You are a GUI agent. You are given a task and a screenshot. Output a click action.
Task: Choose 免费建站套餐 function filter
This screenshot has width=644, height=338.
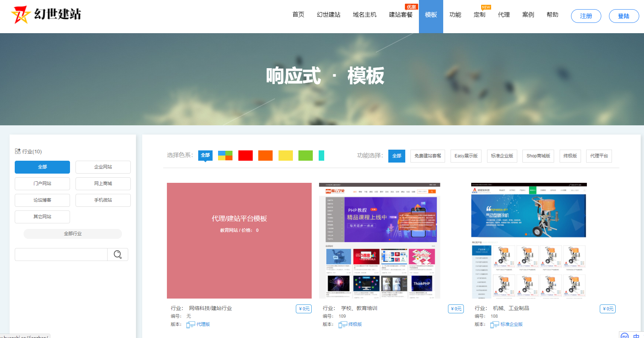[x=427, y=156]
